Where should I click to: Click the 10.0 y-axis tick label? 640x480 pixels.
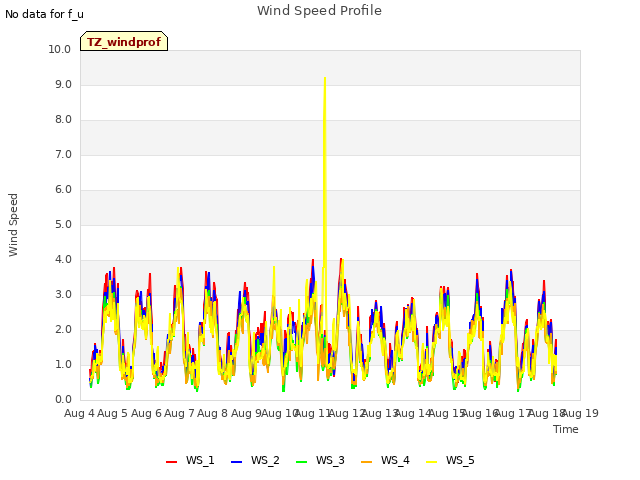coord(60,49)
